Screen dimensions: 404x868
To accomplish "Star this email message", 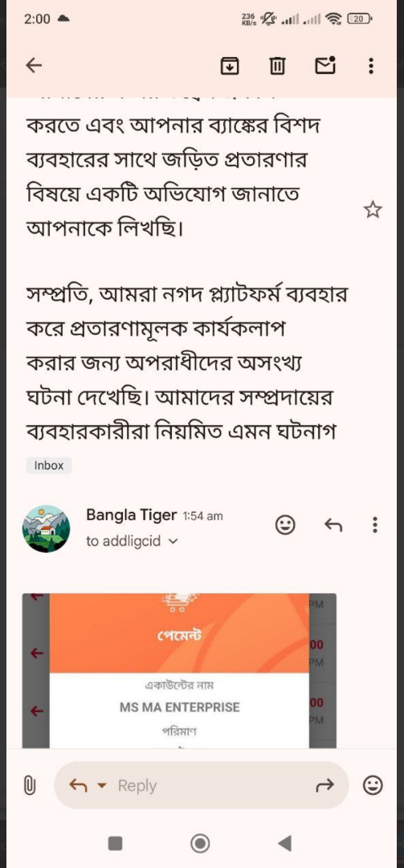I will click(373, 210).
